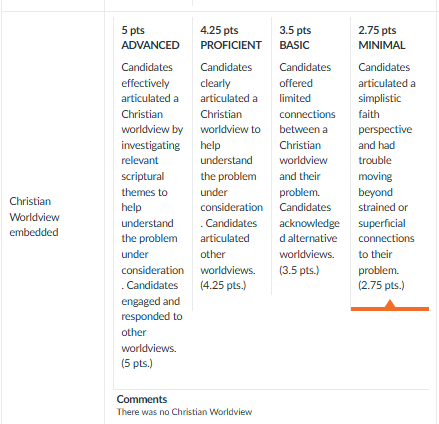Select the 2.75 pts MINIMAL rating
The image size is (439, 424).
click(x=390, y=162)
